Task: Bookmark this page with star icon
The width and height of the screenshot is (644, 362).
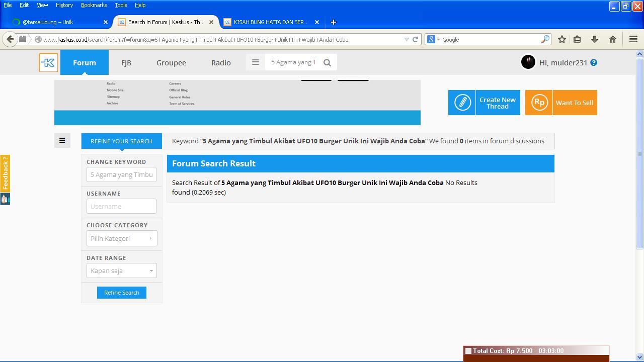Action: [x=562, y=39]
